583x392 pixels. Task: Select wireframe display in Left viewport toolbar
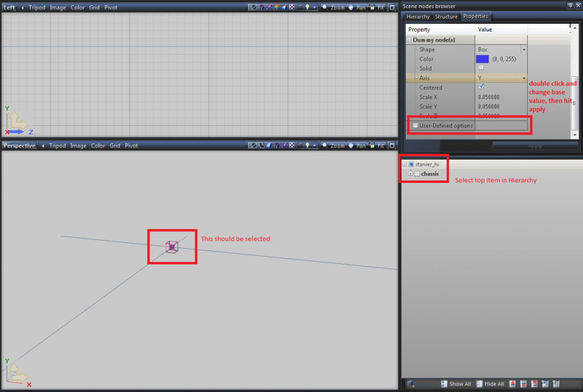point(254,8)
